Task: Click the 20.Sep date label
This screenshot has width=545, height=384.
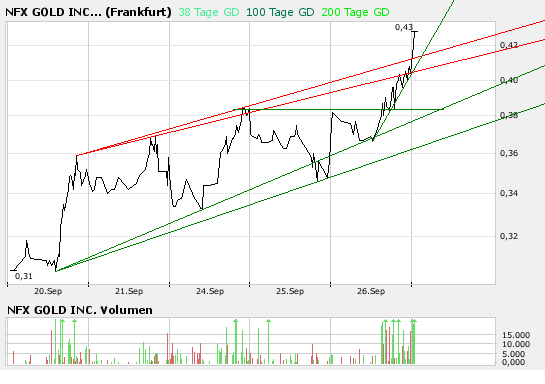Action: 48,291
